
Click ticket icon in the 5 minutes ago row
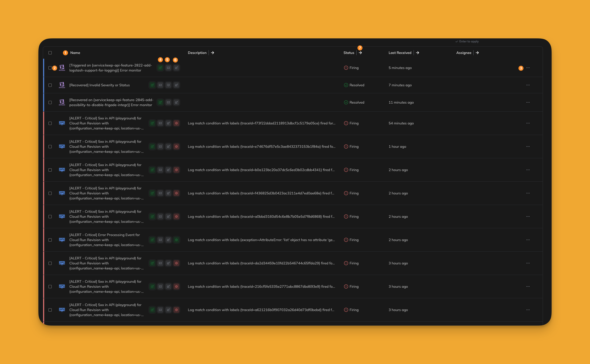[x=168, y=68]
